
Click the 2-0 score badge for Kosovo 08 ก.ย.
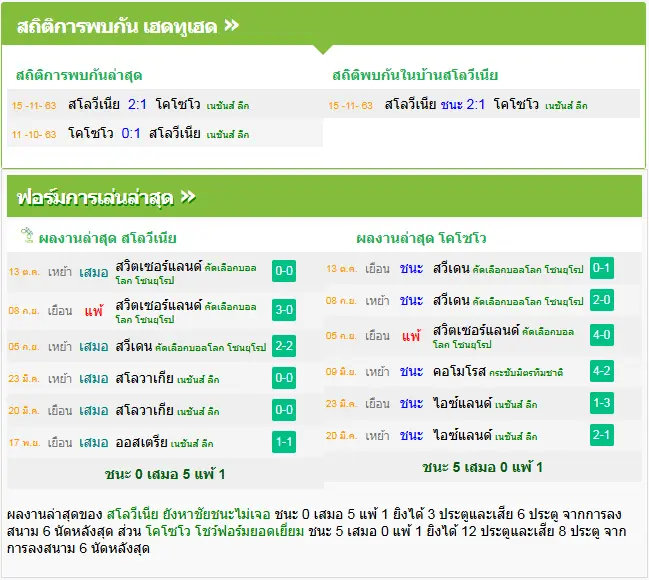(x=601, y=300)
